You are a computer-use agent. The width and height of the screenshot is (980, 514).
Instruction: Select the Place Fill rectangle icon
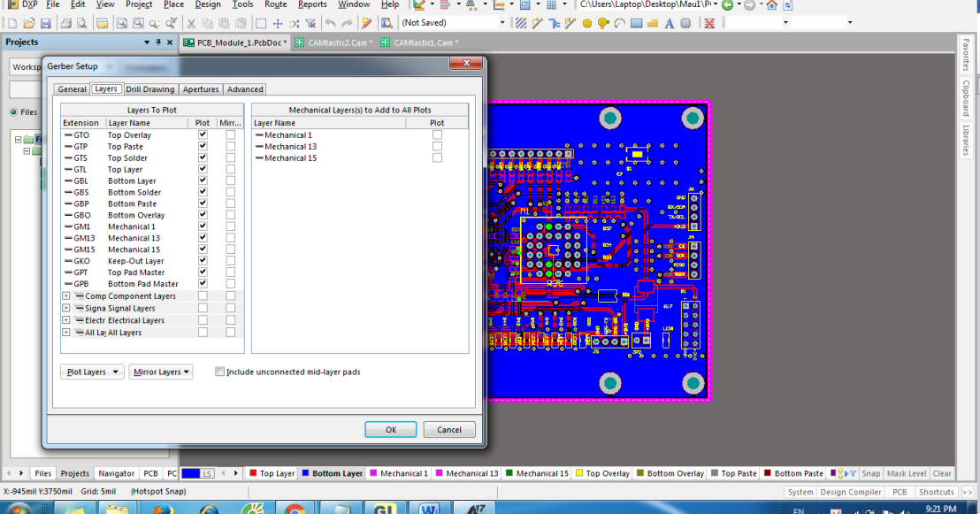636,23
